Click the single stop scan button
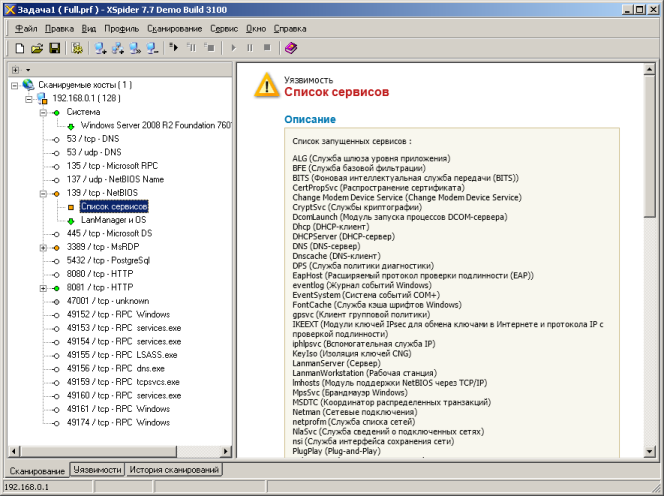This screenshot has height=496, width=664. pyautogui.click(x=267, y=48)
